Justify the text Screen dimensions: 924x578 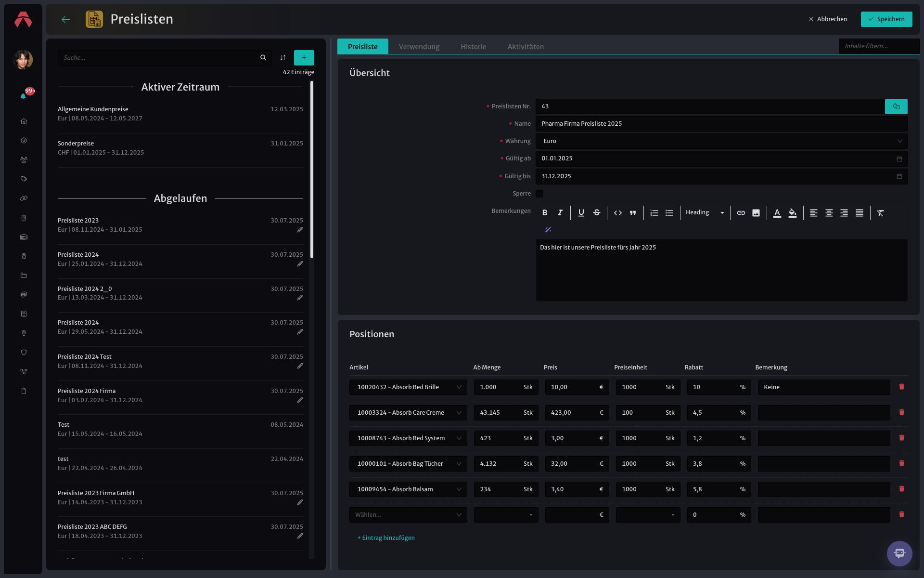click(x=860, y=213)
